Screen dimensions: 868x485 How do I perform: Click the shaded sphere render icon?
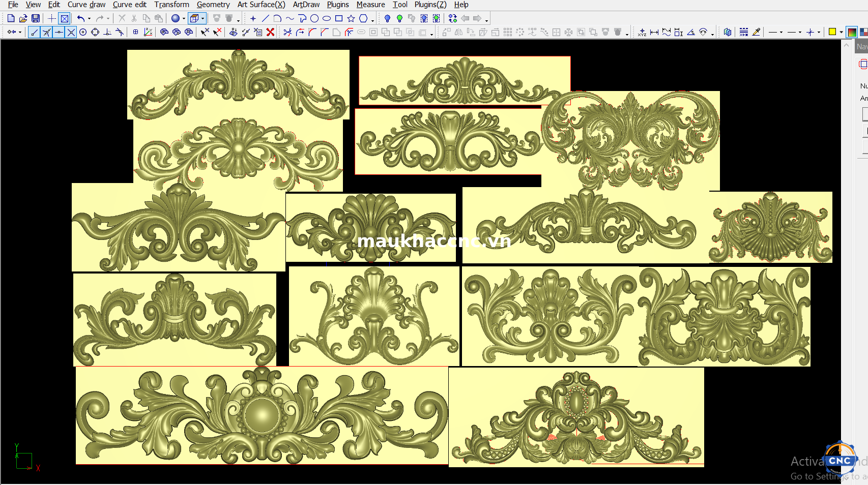176,18
